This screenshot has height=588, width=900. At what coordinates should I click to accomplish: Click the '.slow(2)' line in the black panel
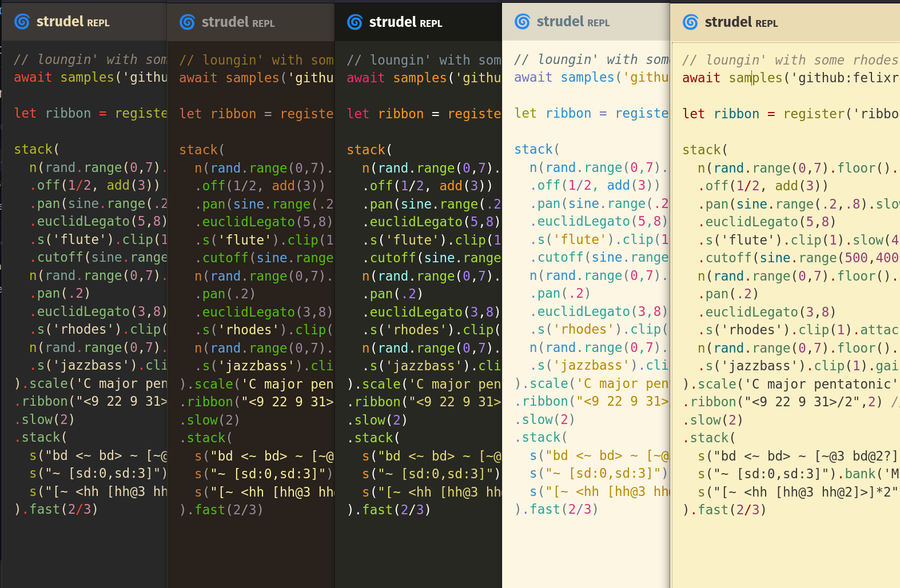(377, 420)
